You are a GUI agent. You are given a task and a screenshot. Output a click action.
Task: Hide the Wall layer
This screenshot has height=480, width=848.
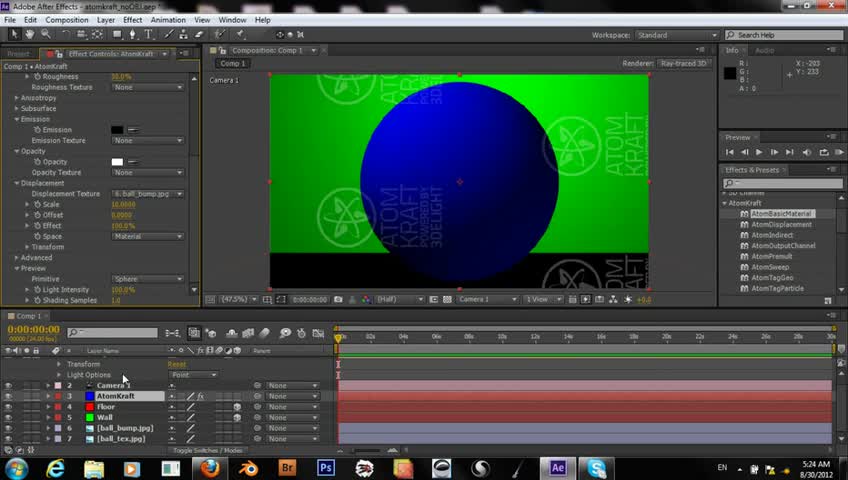8,418
